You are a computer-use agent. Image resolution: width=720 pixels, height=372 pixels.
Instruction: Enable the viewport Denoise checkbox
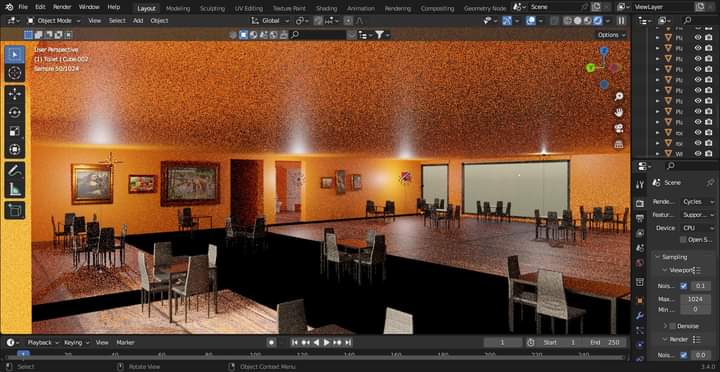click(673, 326)
